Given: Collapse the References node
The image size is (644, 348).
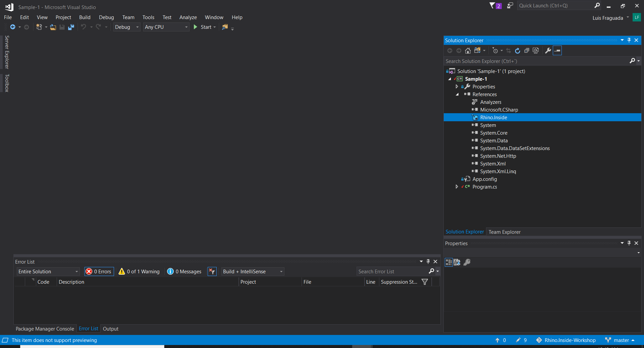Looking at the screenshot, I should point(457,94).
